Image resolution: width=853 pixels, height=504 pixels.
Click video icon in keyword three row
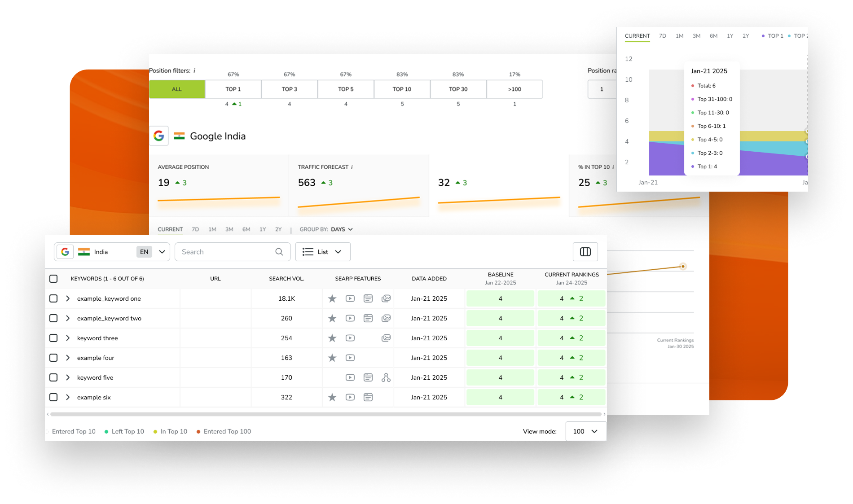(350, 338)
